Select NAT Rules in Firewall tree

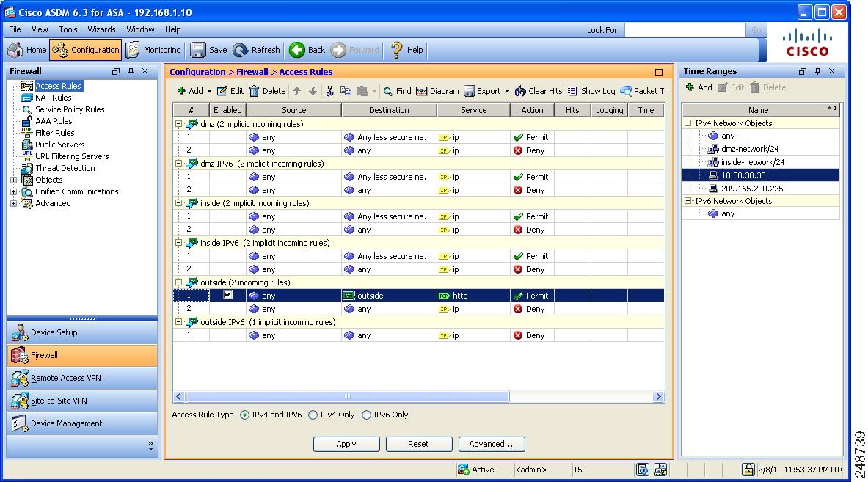(53, 98)
